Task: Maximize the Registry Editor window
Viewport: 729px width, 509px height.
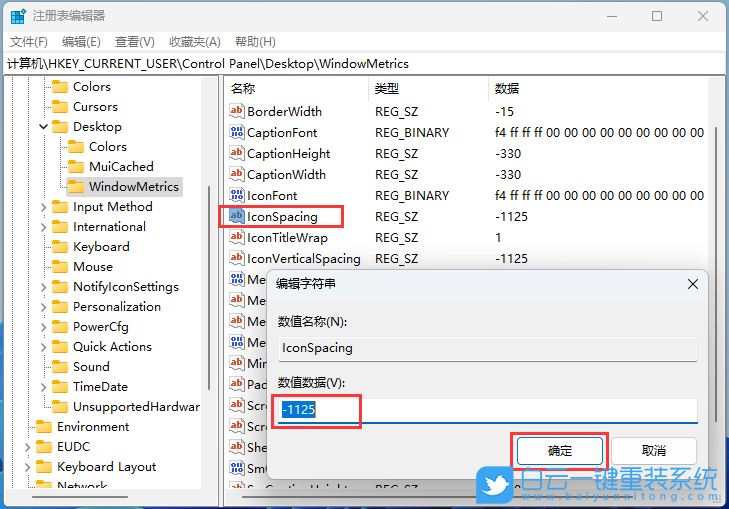Action: [x=657, y=16]
